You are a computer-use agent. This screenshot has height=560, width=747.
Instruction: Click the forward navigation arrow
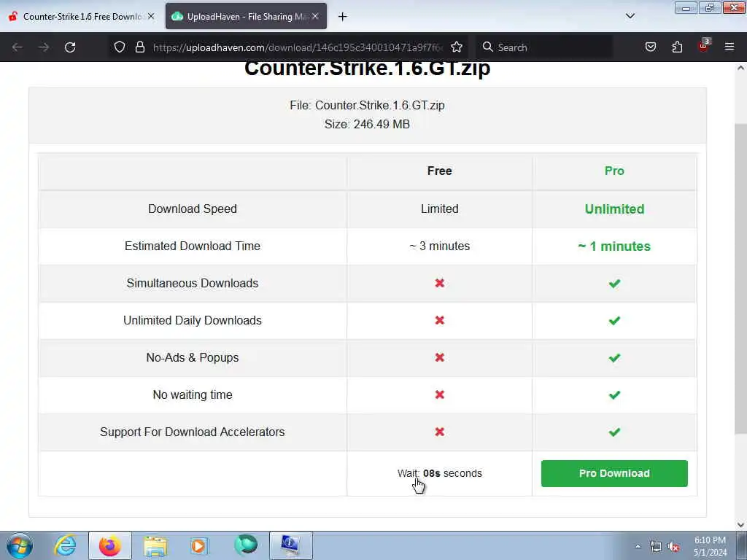[44, 47]
